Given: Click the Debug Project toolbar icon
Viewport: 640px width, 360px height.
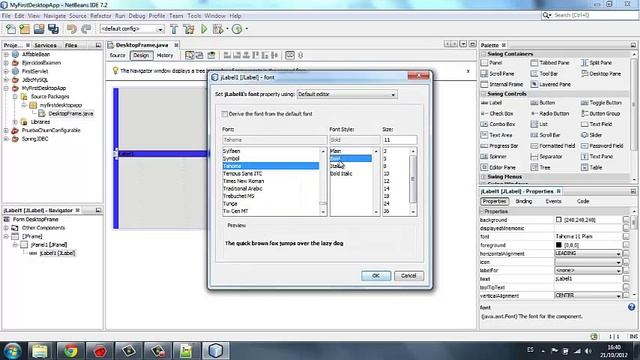Looking at the screenshot, I should (x=218, y=29).
